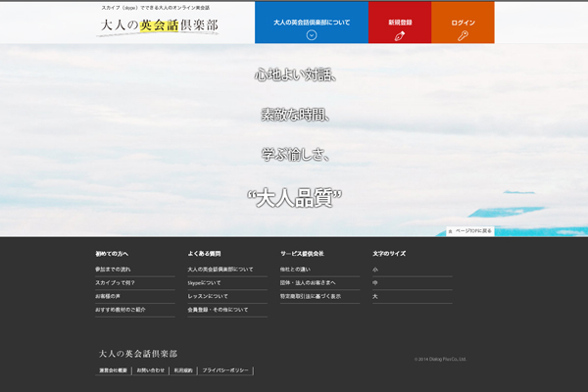Click the お問い合わせ button in footer
This screenshot has width=588, height=392.
coord(151,370)
